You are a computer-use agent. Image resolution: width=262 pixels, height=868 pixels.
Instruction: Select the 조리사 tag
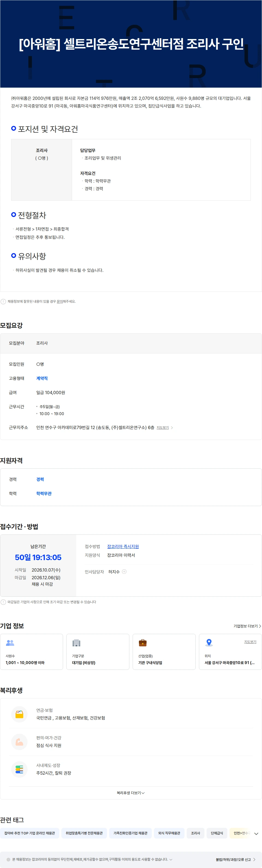(195, 833)
